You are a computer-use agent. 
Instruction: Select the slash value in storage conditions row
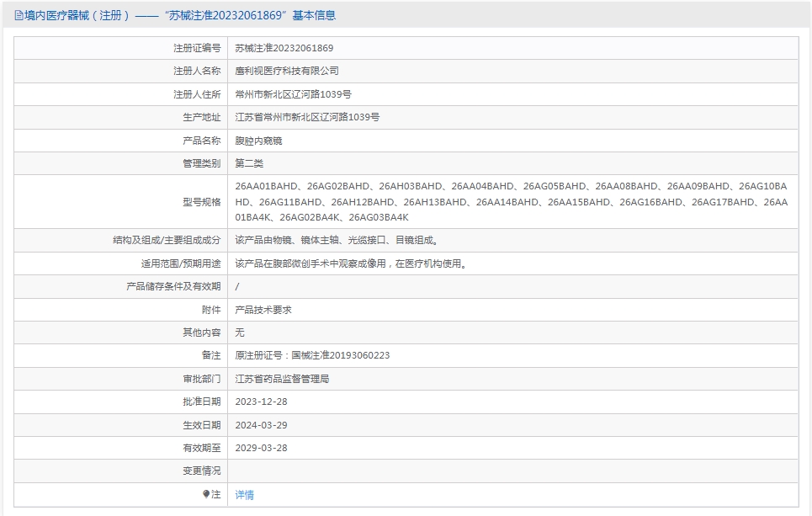[x=237, y=286]
